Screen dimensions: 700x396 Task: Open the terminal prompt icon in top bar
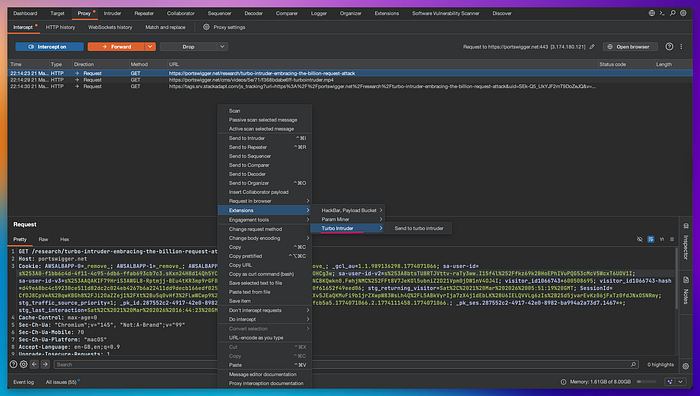click(x=662, y=13)
